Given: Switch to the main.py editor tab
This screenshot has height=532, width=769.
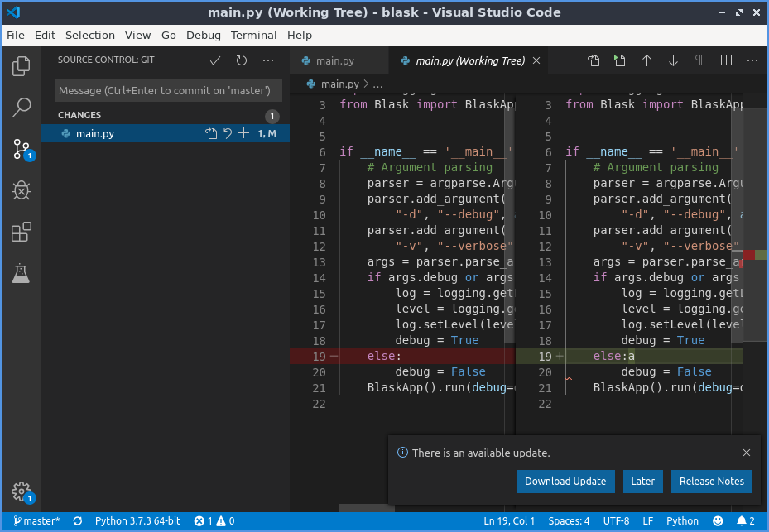Looking at the screenshot, I should coord(334,60).
